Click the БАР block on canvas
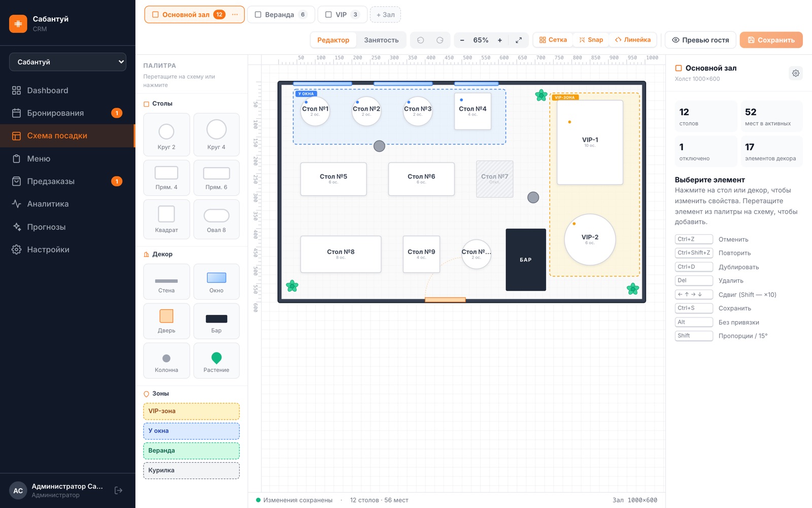The image size is (812, 508). [x=526, y=260]
